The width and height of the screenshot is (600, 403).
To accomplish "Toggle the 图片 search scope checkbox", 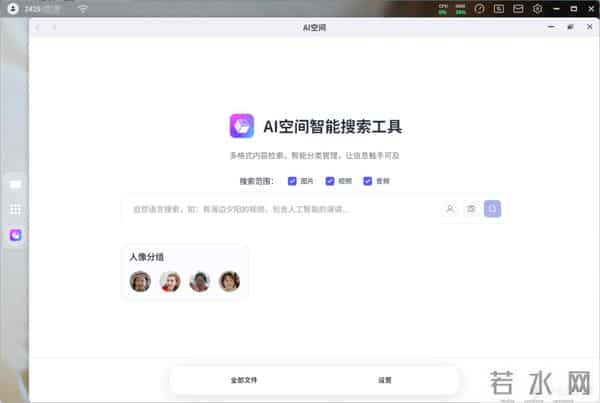I will [x=292, y=181].
